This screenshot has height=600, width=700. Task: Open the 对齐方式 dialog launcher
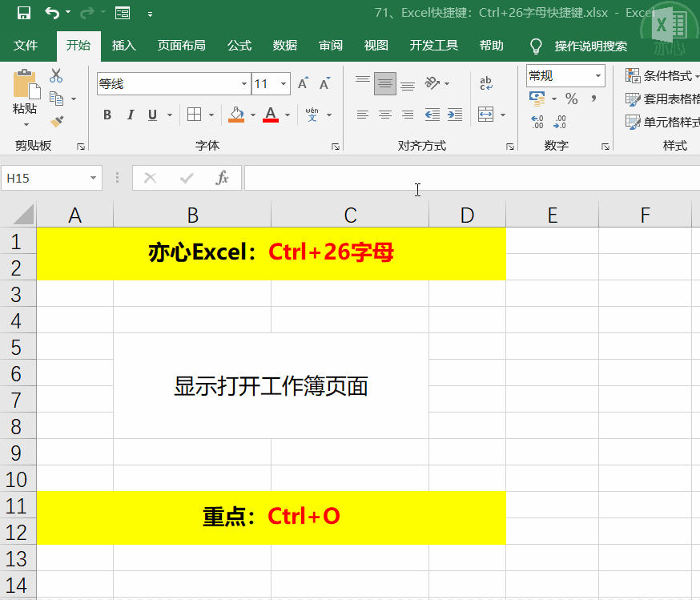[510, 147]
